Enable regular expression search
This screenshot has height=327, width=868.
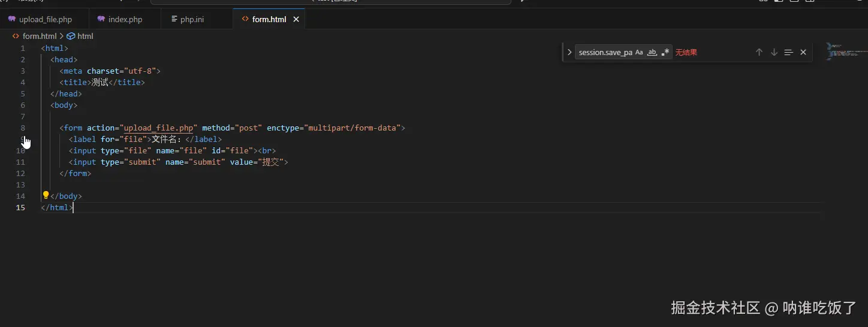click(x=665, y=52)
